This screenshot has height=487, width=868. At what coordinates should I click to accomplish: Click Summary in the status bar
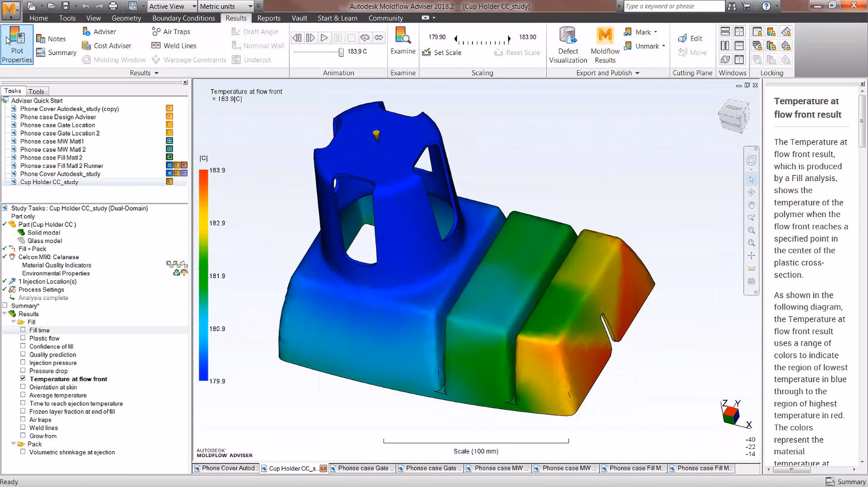[x=845, y=482]
